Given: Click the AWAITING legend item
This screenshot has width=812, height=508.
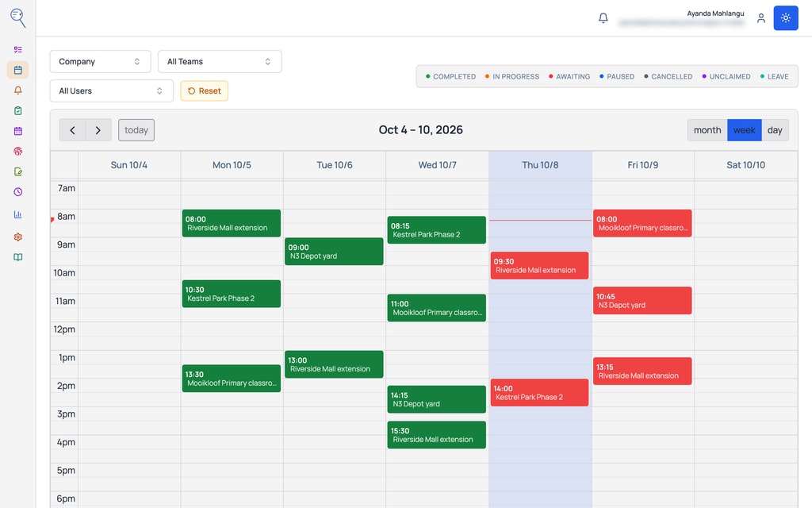Looking at the screenshot, I should click(x=569, y=76).
